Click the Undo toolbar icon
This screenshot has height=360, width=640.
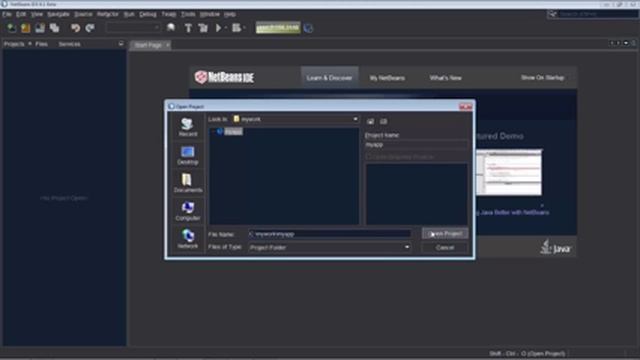(x=75, y=28)
